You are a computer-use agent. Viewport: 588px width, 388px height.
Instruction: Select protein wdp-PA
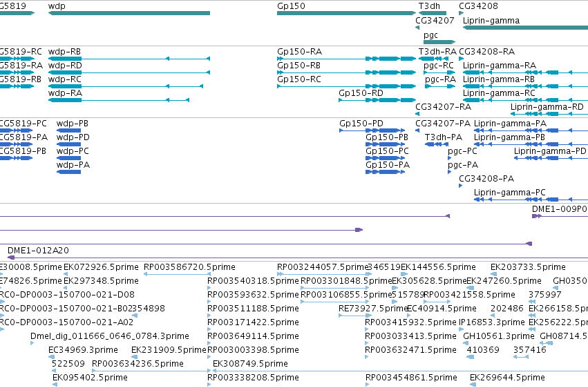68,173
